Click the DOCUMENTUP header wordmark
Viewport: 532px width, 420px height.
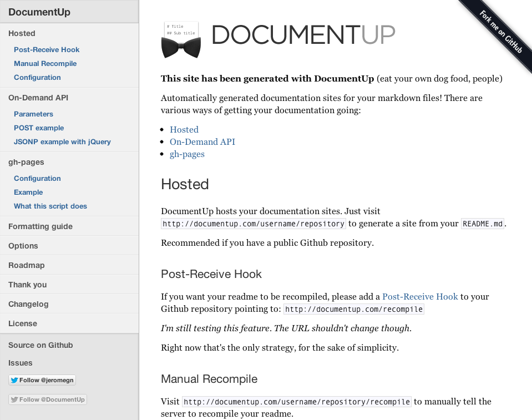[303, 35]
